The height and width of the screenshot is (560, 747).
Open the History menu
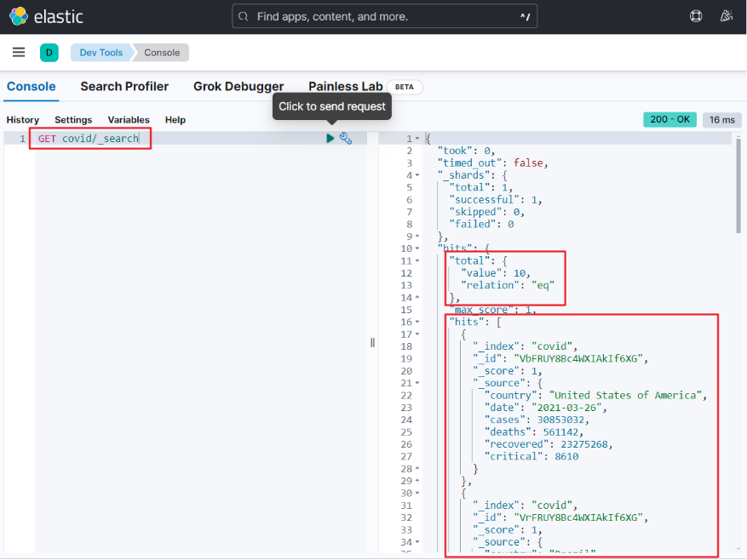click(x=23, y=120)
